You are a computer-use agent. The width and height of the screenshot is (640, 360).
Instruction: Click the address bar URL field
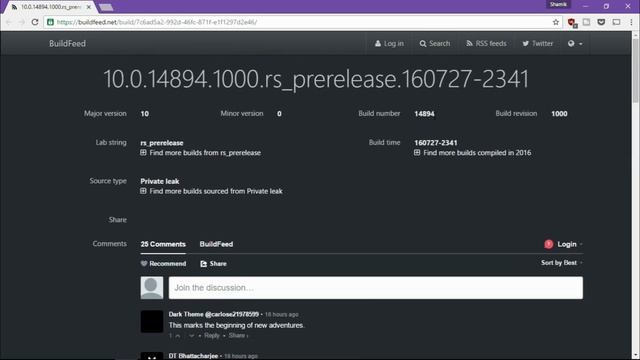click(302, 22)
